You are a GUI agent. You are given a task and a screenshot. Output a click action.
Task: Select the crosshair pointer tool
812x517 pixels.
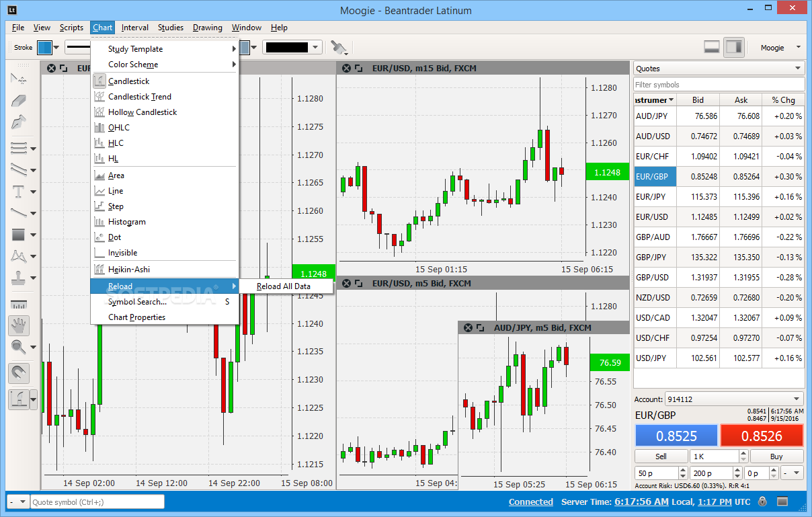(18, 79)
